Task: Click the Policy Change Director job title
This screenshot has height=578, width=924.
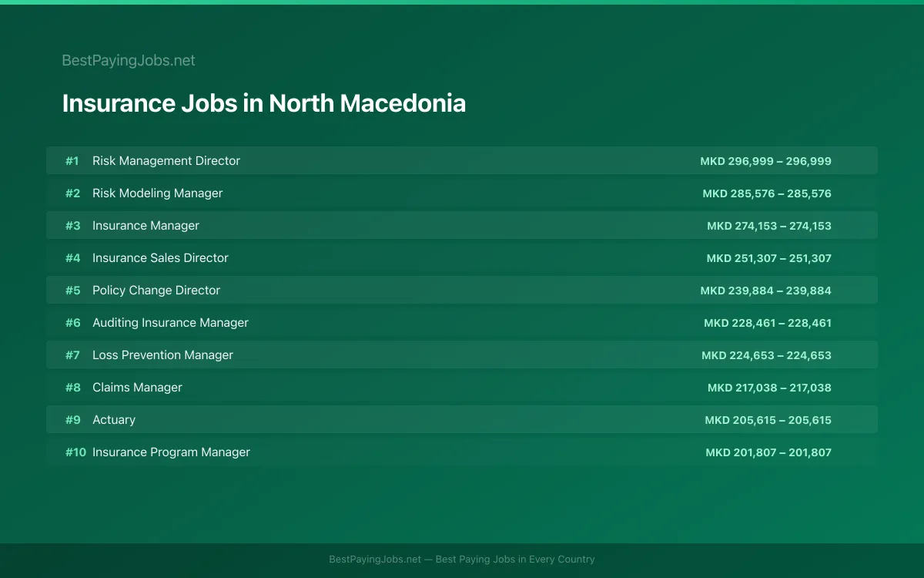Action: pyautogui.click(x=156, y=291)
